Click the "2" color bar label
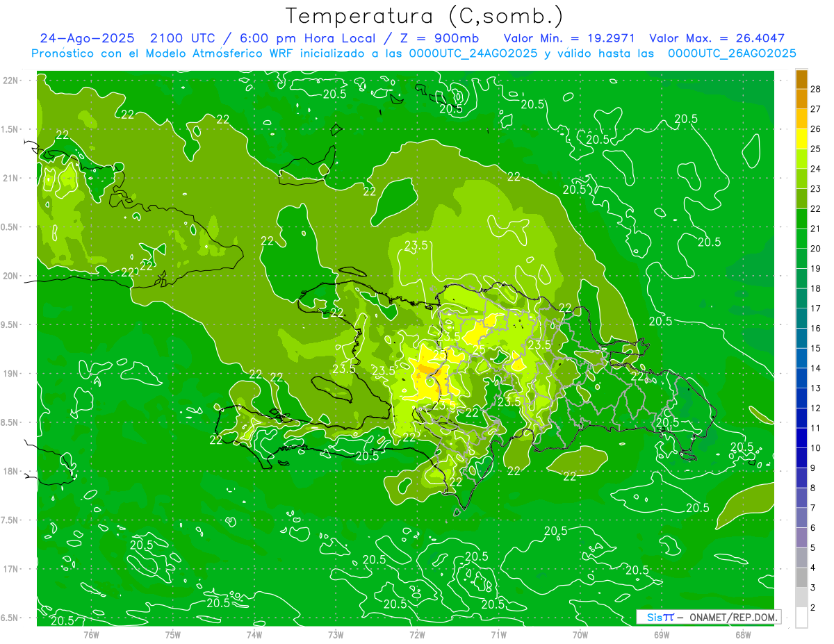834x644 pixels. click(x=813, y=608)
